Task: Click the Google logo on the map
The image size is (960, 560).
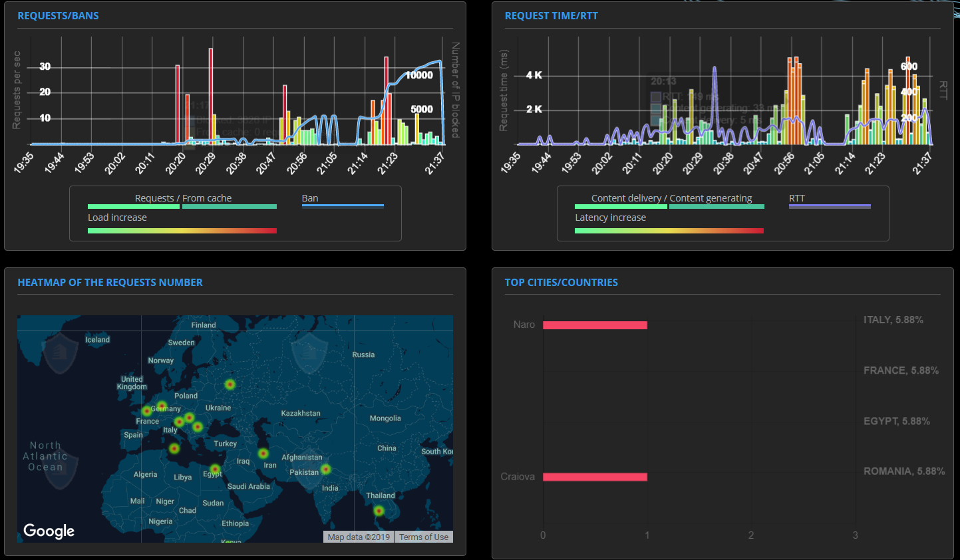Action: [49, 531]
